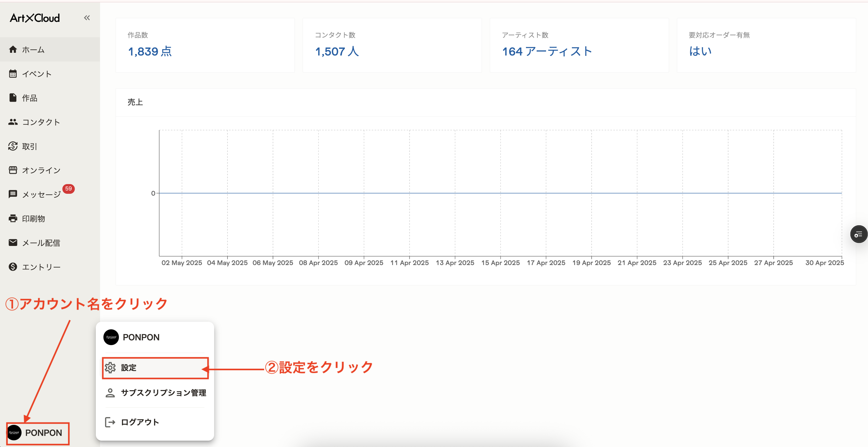The height and width of the screenshot is (447, 868).
Task: Click the logout arrow icon
Action: pos(110,422)
